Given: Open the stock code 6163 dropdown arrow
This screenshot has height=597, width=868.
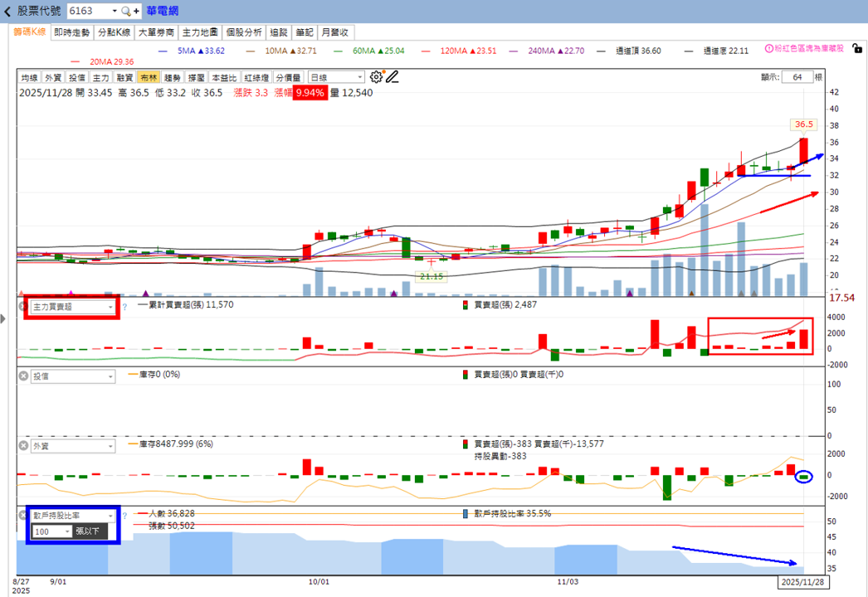Looking at the screenshot, I should point(115,11).
